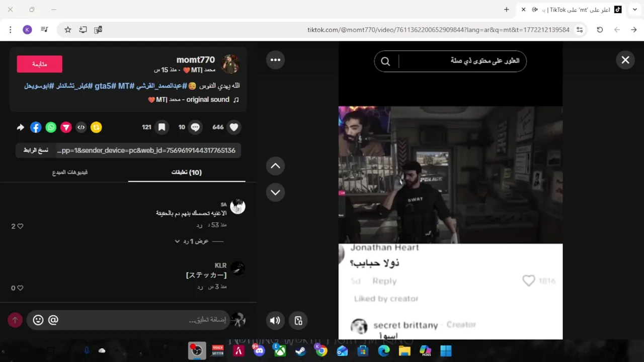
Task: Copy the video link button
Action: (36, 150)
